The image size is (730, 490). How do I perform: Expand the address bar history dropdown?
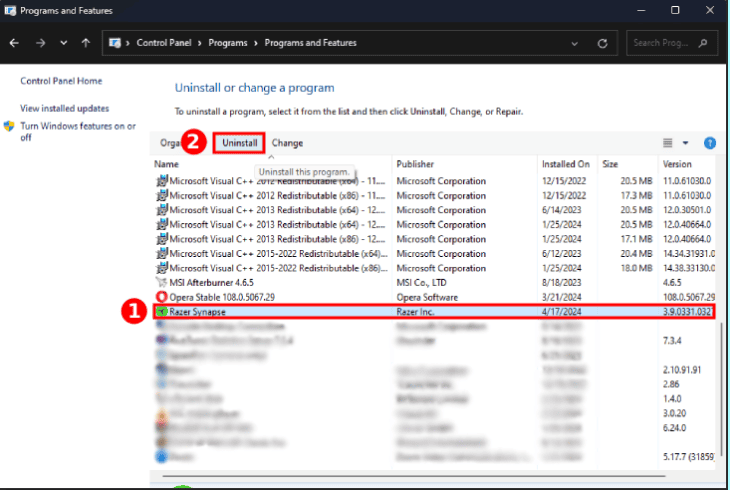(575, 43)
